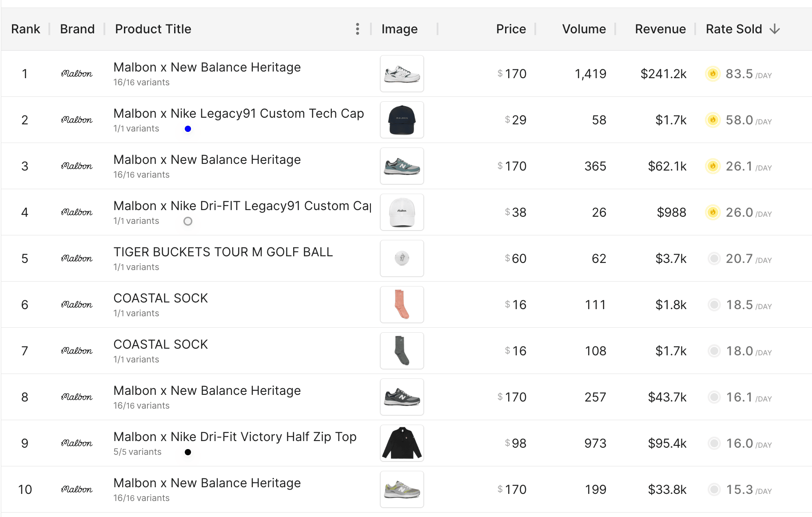812x517 pixels.
Task: Open the yellow-gray shoe thumbnail in rank 10
Action: point(402,489)
